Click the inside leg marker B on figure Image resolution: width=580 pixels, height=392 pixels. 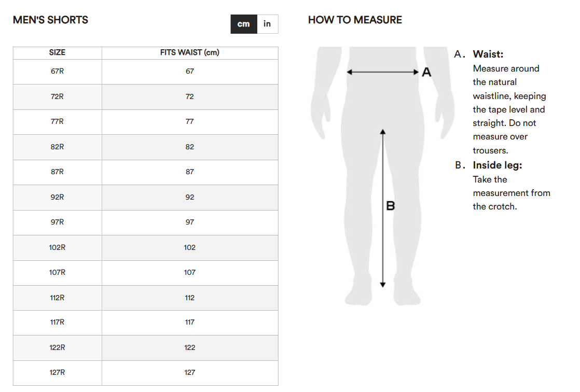tap(391, 206)
